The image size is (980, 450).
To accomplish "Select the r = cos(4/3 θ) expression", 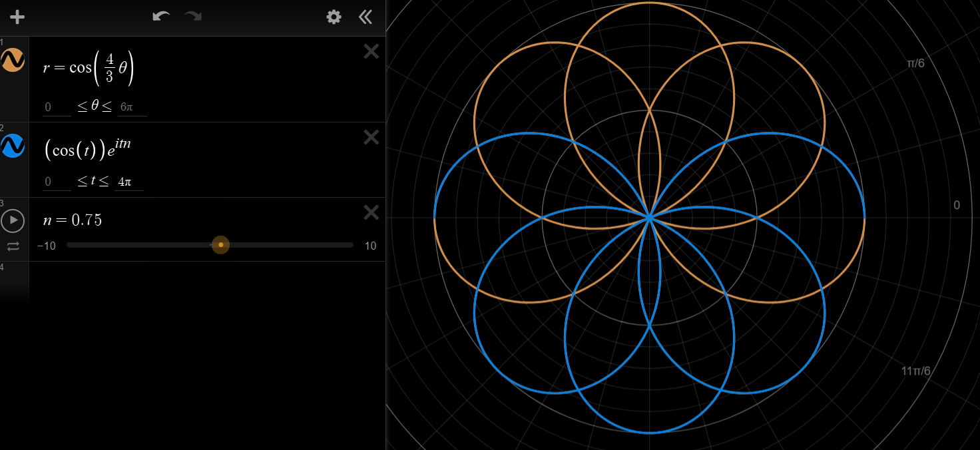I will tap(89, 69).
